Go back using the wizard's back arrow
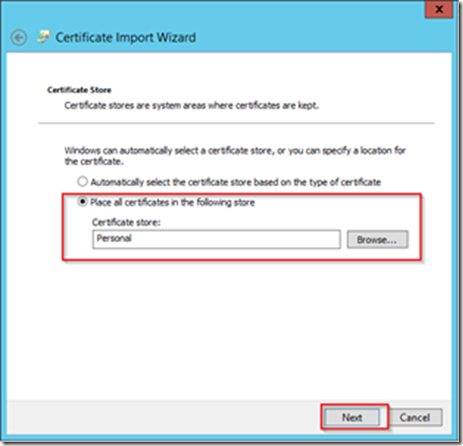The height and width of the screenshot is (446, 463). (19, 38)
